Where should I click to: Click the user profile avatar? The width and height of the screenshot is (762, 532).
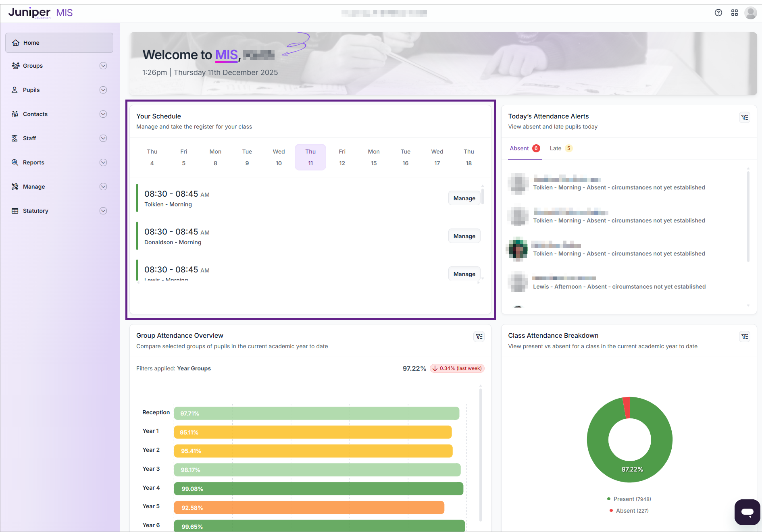tap(750, 13)
